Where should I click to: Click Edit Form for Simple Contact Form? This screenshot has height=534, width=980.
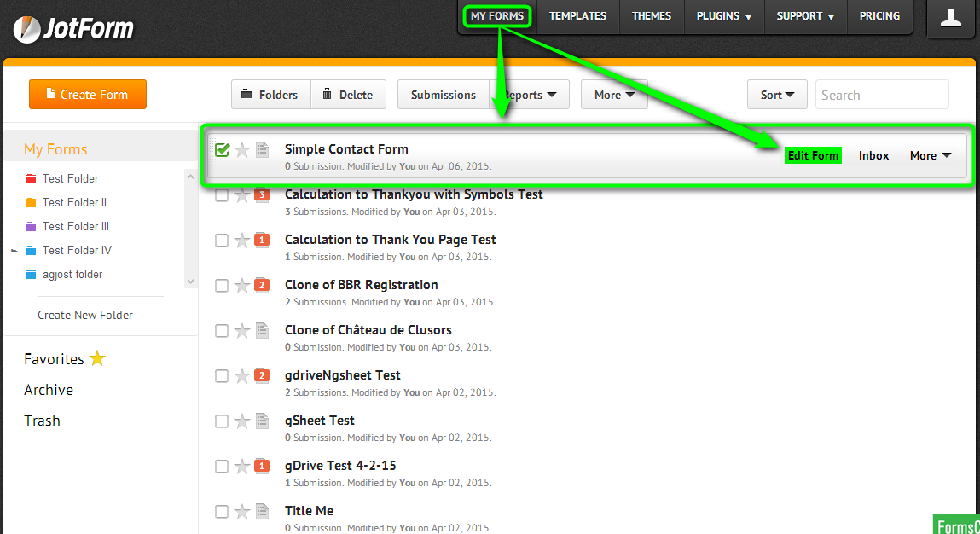(x=813, y=155)
